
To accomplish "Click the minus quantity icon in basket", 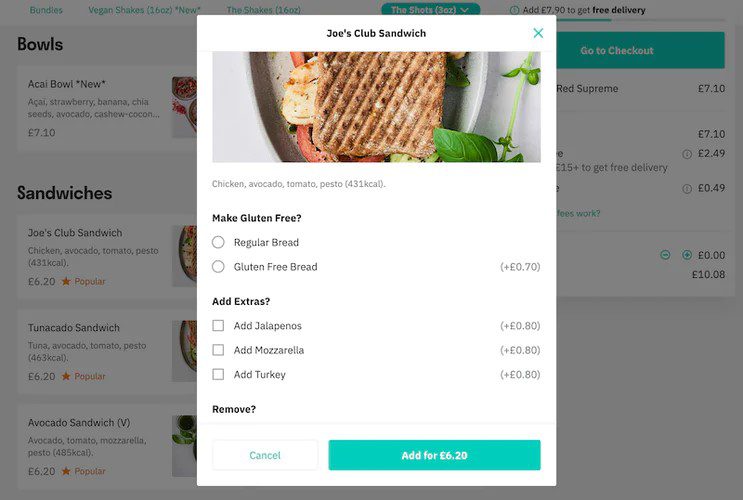I will coord(665,255).
